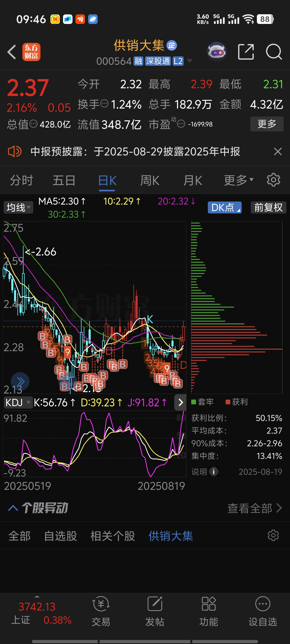The image size is (290, 644).
Task: Open 个股异动 settings gear icon
Action: pos(273,535)
